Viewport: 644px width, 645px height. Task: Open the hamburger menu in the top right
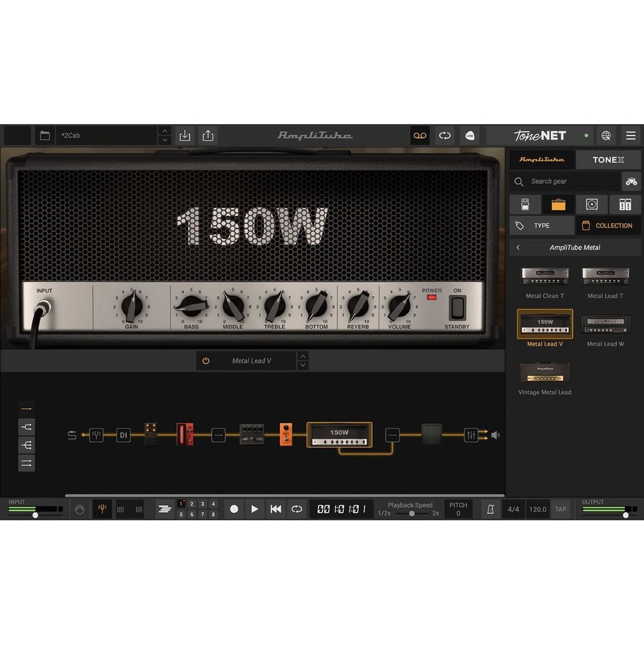point(630,135)
